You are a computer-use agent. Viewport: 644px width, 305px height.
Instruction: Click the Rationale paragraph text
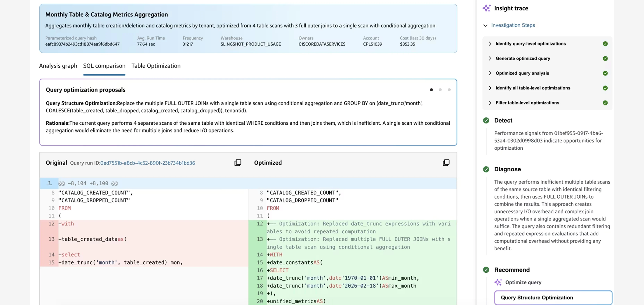click(248, 127)
